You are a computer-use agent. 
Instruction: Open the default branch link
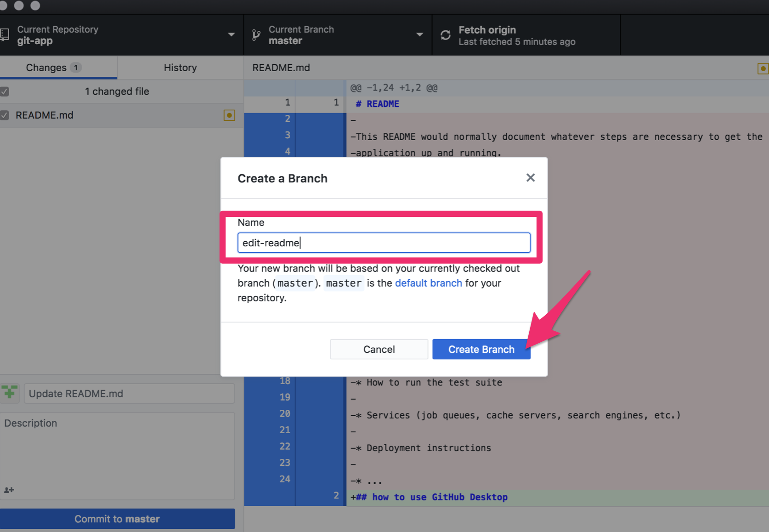coord(428,283)
